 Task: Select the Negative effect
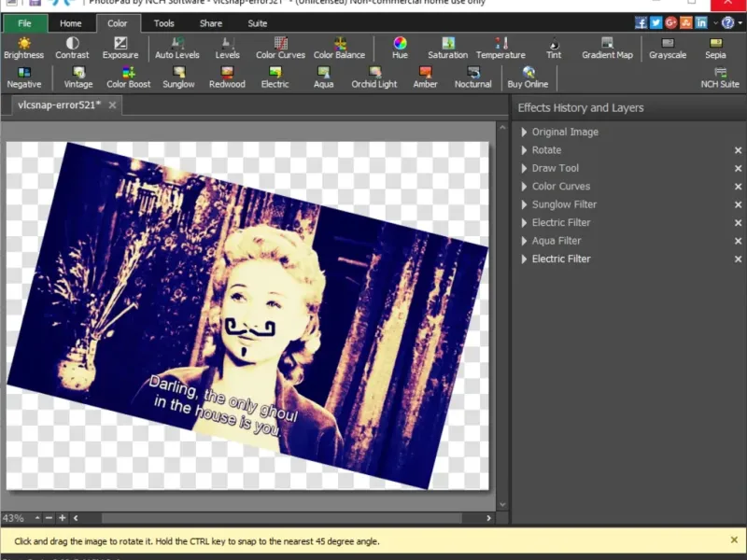tap(24, 78)
